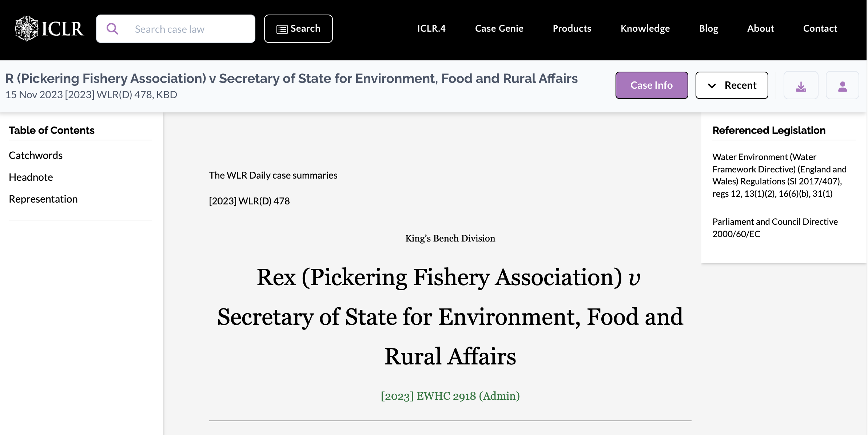Open the [2023] EWHC 2918 (Admin) citation link
Viewport: 868px width, 435px height.
[450, 396]
